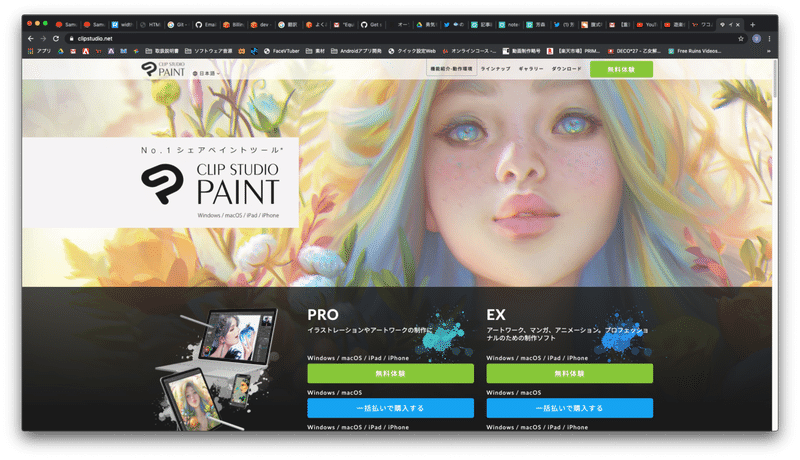Close the active Clip Studio tab
The image size is (800, 460).
(738, 24)
